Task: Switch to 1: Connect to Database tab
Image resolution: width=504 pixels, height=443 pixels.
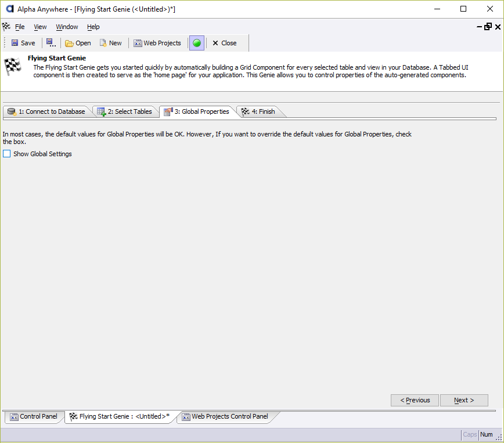Action: (x=46, y=111)
